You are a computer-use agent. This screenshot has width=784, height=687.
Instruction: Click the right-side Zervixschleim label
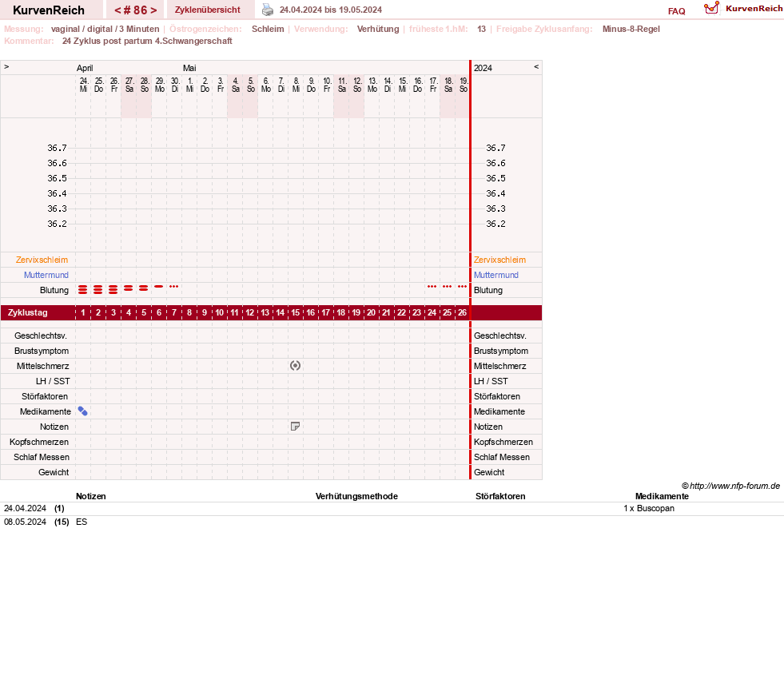click(x=500, y=260)
